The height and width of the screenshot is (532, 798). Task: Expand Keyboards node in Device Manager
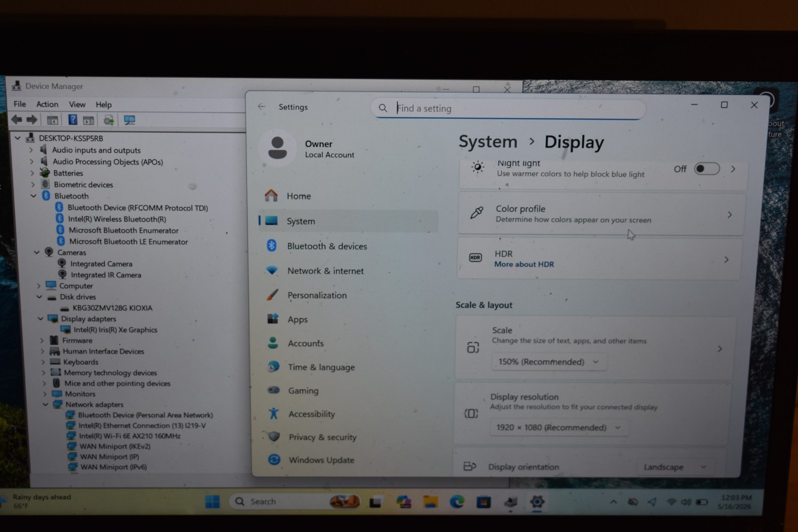click(x=42, y=362)
